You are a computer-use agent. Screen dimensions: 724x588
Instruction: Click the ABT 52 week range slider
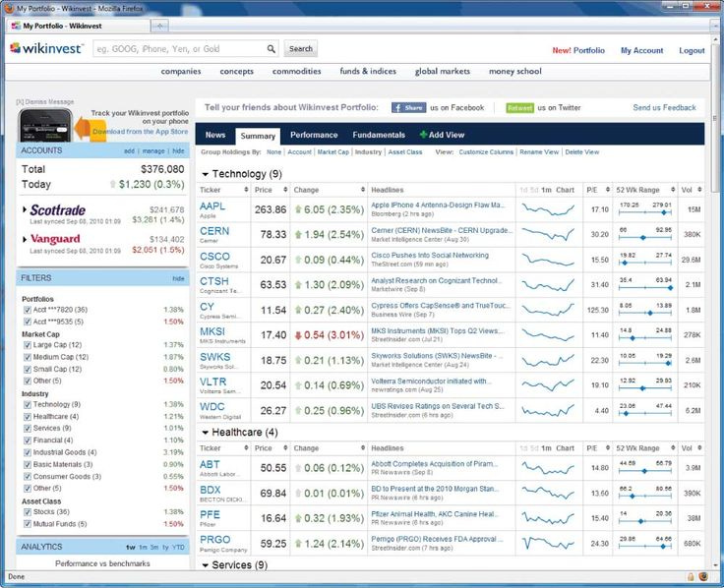(x=644, y=471)
